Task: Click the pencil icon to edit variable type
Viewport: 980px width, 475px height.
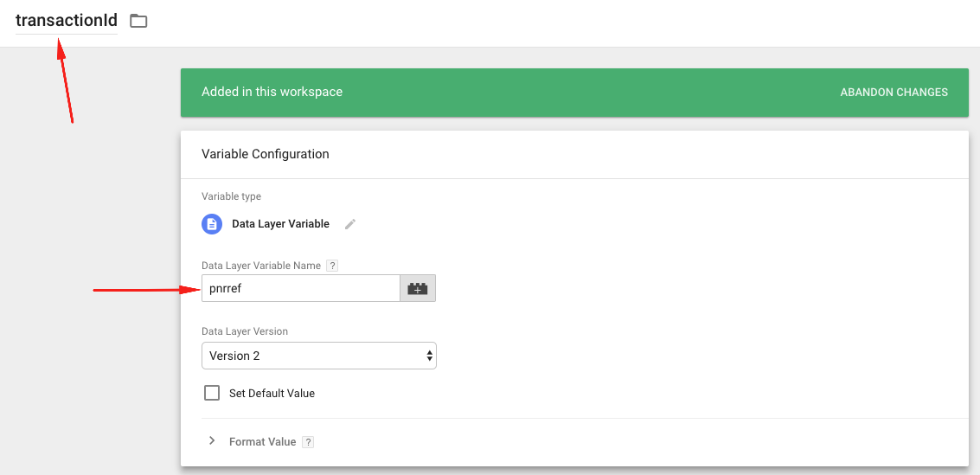Action: pos(350,224)
